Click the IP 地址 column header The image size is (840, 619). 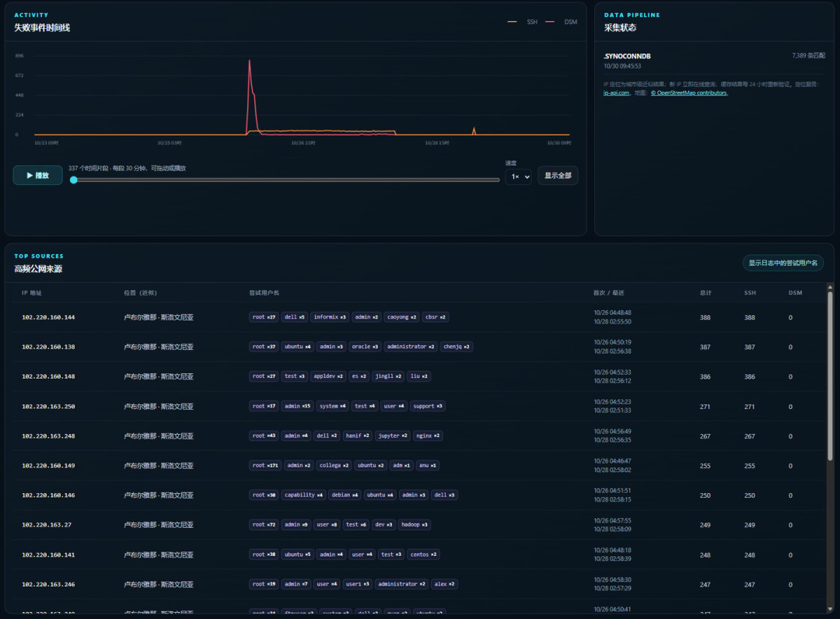pos(32,293)
